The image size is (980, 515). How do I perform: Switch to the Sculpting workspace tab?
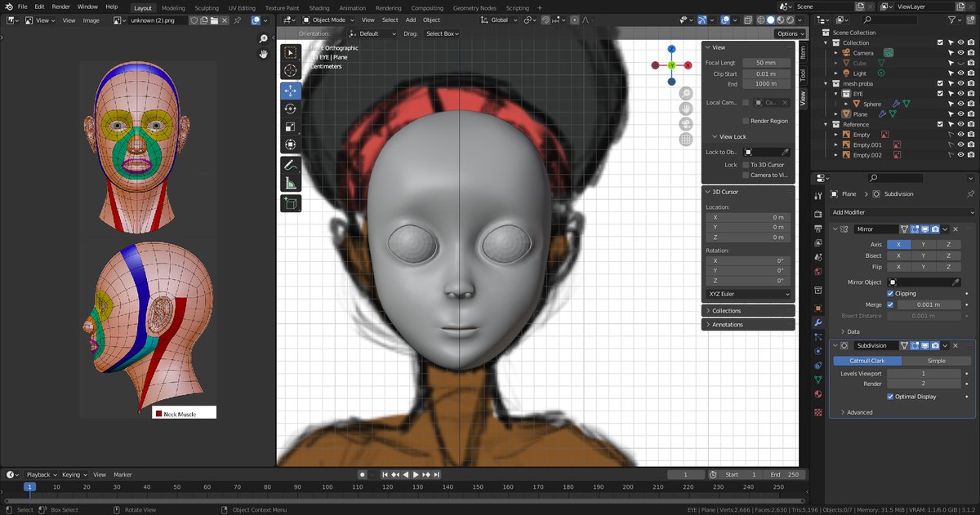coord(207,7)
